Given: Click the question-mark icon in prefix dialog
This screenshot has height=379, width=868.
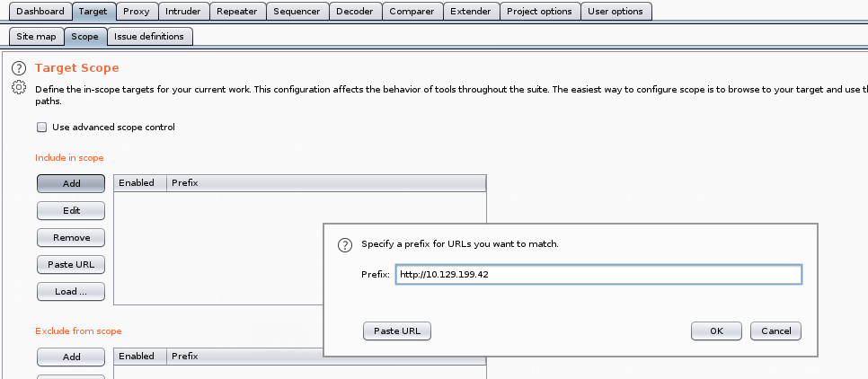Looking at the screenshot, I should coord(343,244).
